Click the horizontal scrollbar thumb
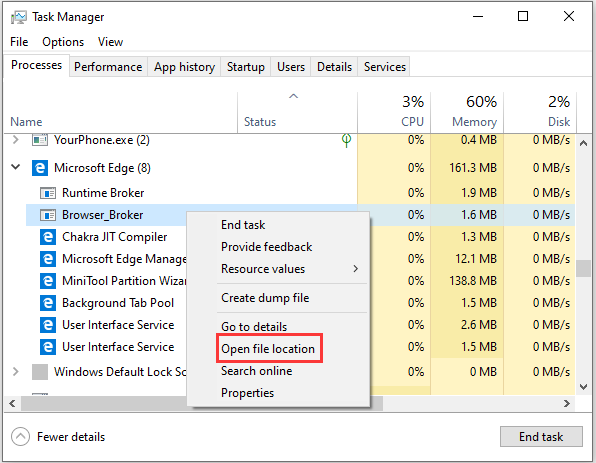This screenshot has height=463, width=596. click(x=202, y=403)
